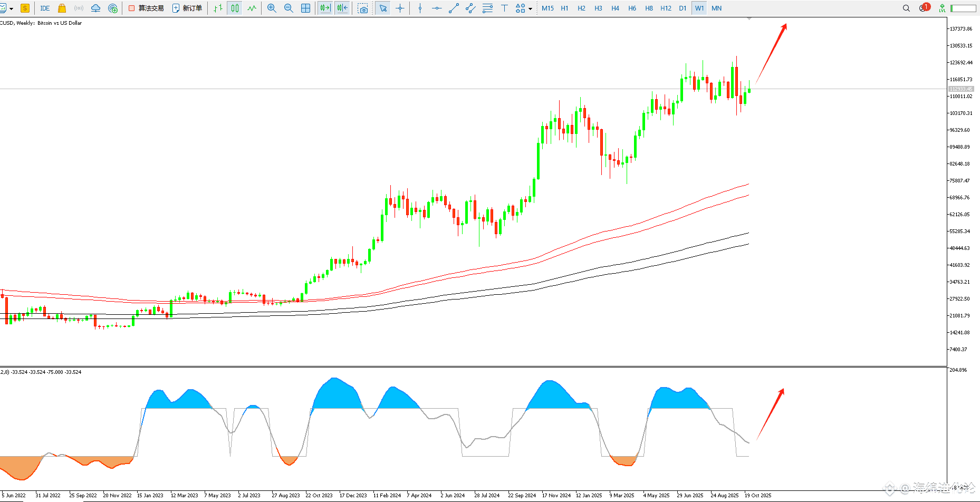
Task: Click New Order (新订单) button
Action: tap(187, 8)
